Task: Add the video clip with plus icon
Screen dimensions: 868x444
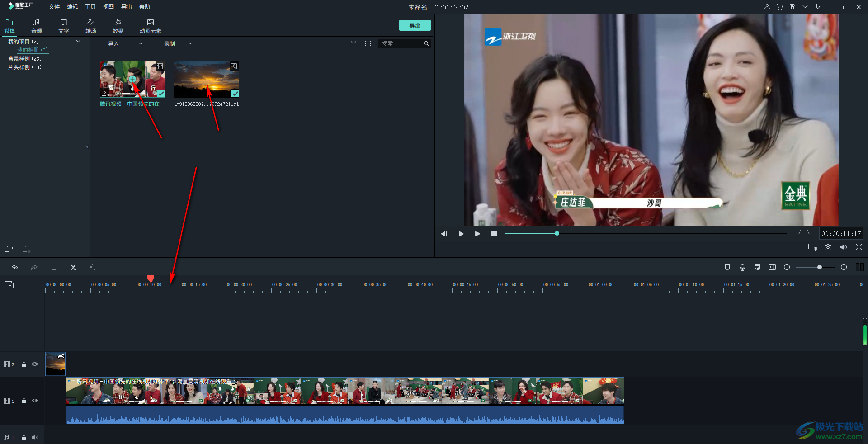Action: 132,79
